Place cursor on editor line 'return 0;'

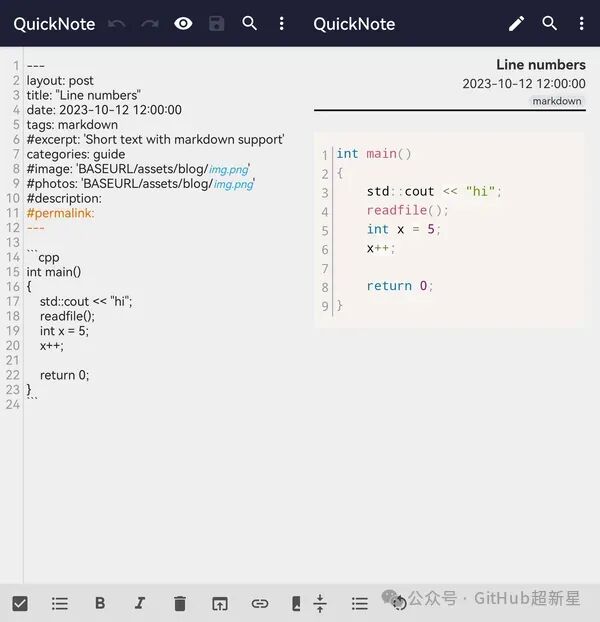pos(64,375)
